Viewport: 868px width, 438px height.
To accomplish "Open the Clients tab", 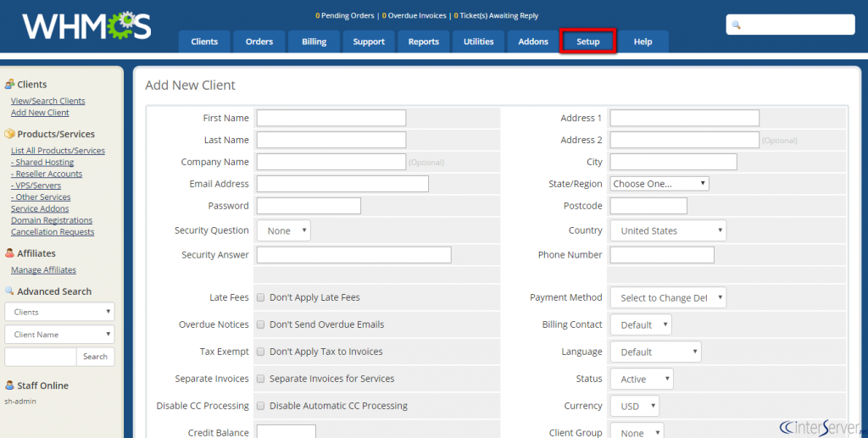I will pos(204,42).
